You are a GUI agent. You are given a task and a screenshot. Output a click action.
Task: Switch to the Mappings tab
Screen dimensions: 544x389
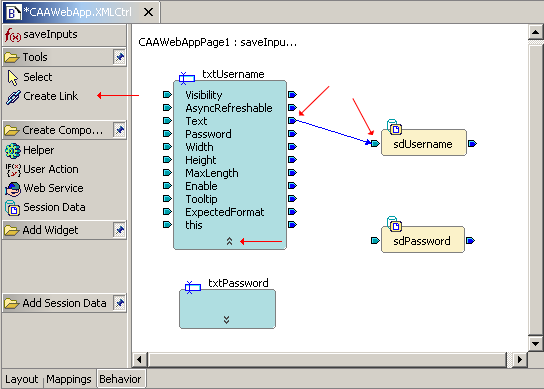(x=69, y=379)
